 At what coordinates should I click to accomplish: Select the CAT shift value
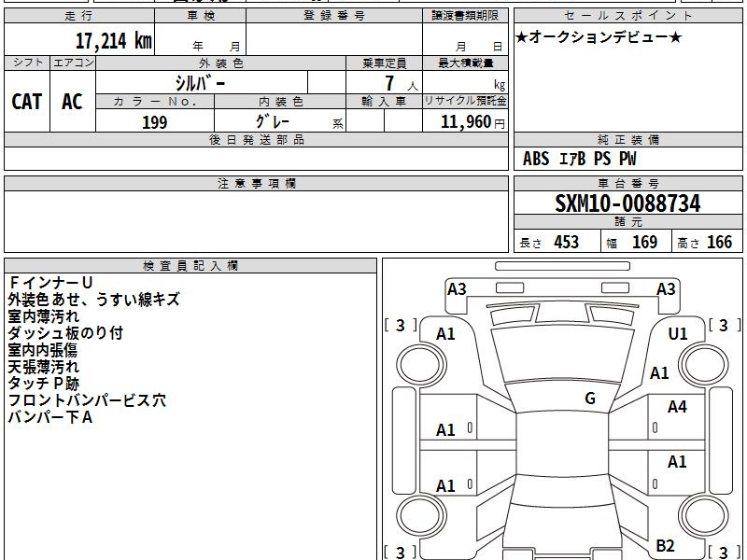pos(27,102)
